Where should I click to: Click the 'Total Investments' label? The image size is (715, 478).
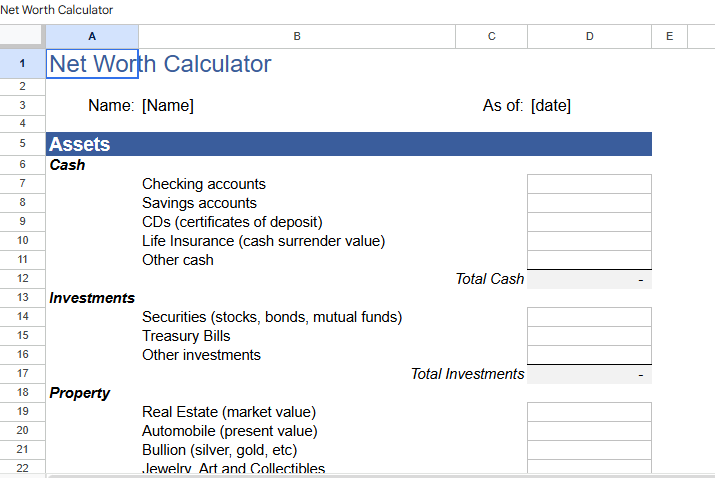tap(467, 374)
